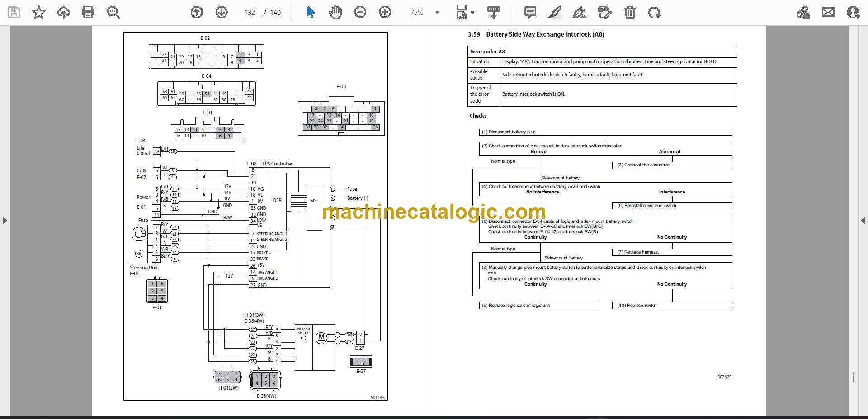868x419 pixels.
Task: Zoom out with the minus button
Action: (360, 12)
